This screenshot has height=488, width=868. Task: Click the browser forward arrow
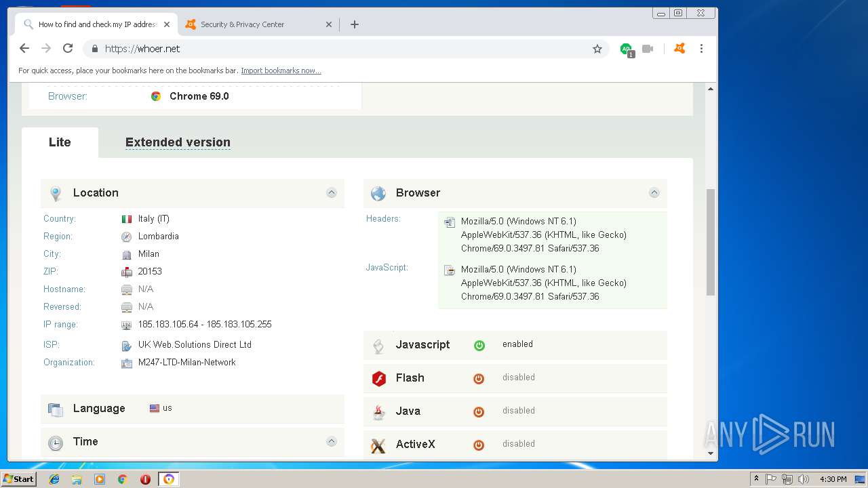46,48
